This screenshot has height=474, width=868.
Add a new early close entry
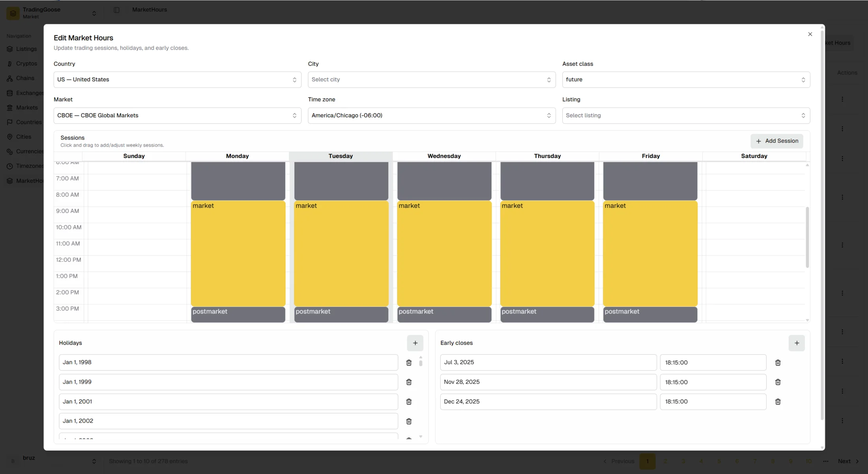click(x=797, y=343)
